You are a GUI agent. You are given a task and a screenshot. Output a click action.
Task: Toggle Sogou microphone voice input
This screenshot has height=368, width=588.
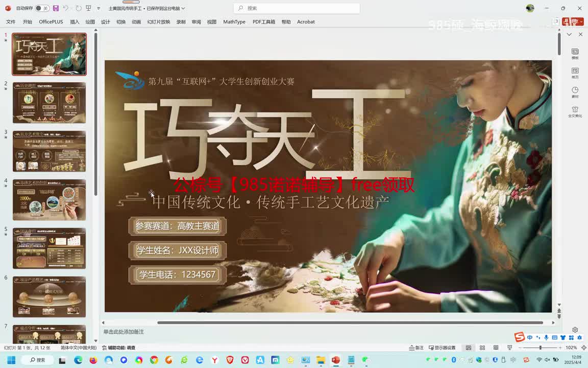[546, 337]
